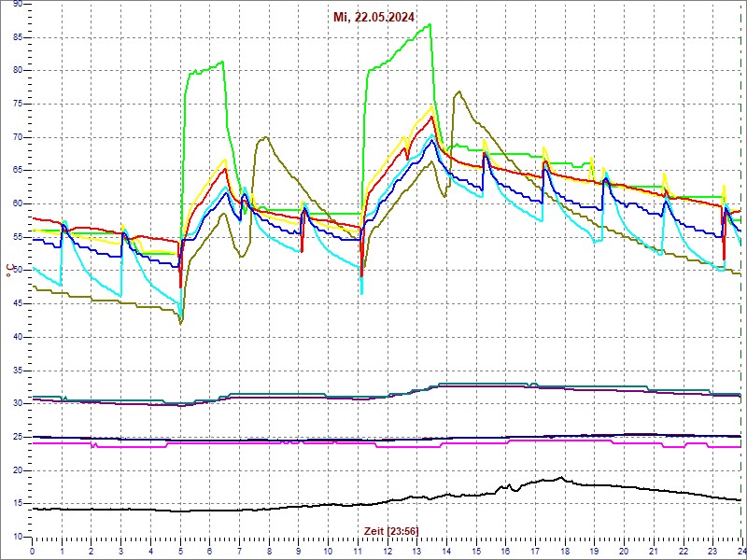Click the y-axis value label '65'

point(18,171)
